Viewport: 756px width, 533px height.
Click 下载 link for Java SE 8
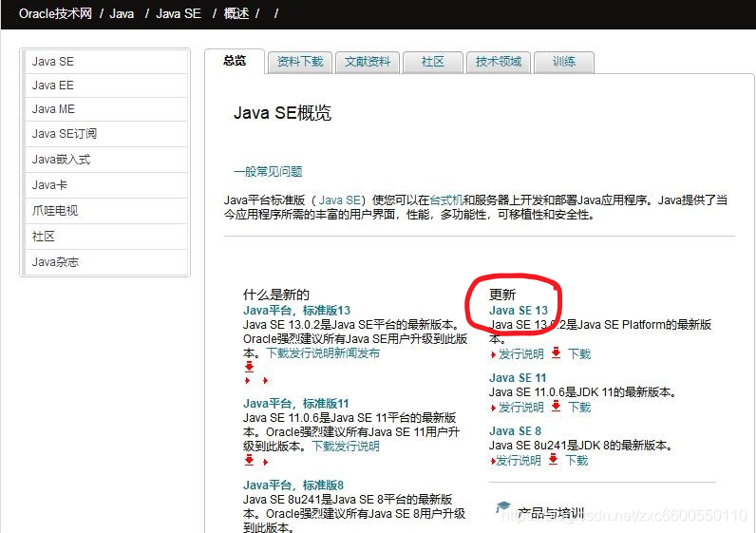[576, 460]
